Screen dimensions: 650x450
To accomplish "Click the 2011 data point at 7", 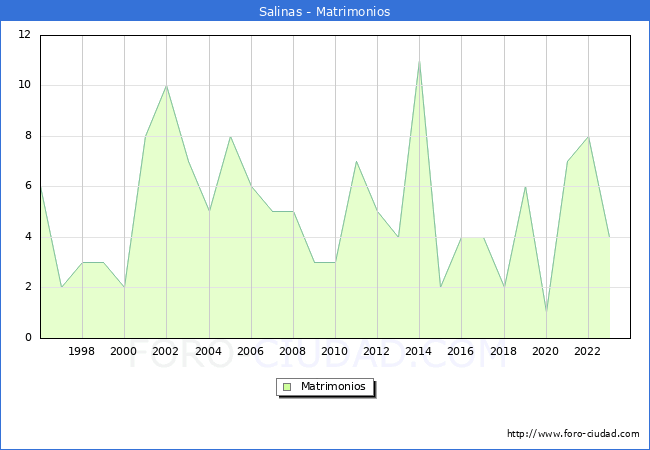I will (x=356, y=161).
